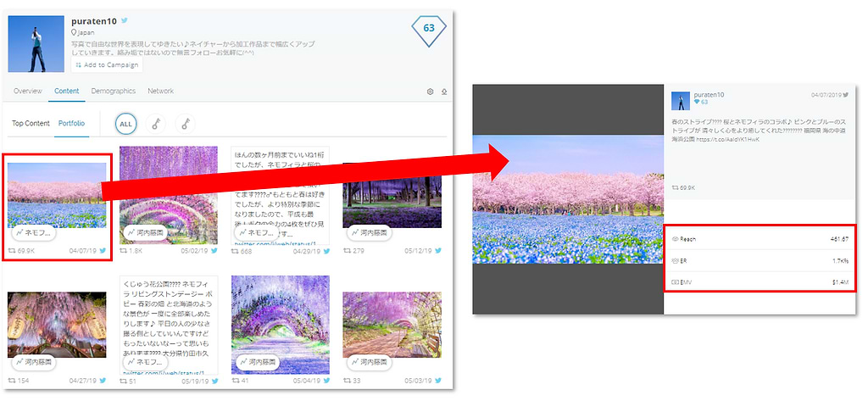This screenshot has height=401, width=868.
Task: Switch to the Top Content sub-tab
Action: (x=31, y=124)
